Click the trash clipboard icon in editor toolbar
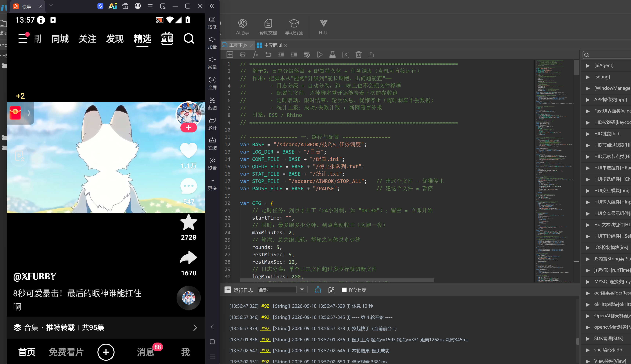This screenshot has width=631, height=364. (358, 55)
